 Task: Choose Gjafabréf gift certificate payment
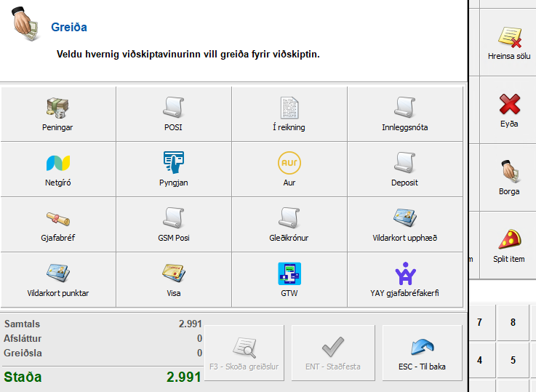pyautogui.click(x=57, y=225)
